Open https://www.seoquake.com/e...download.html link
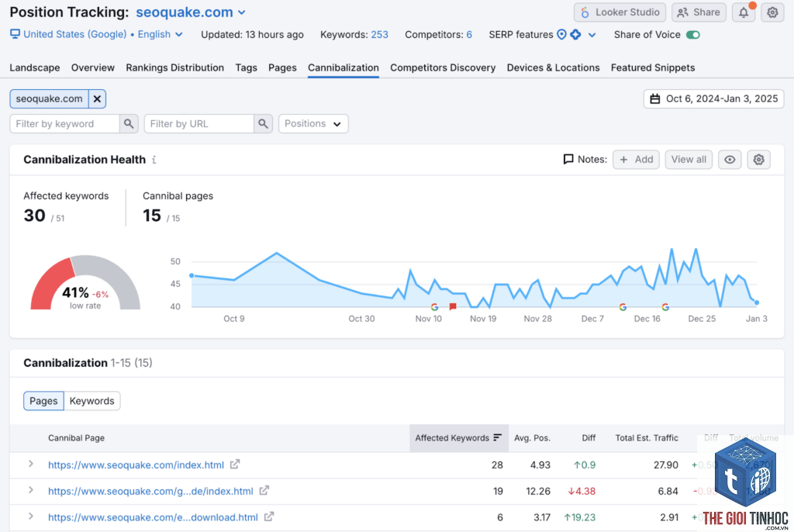Screen dimensions: 794x532 click(x=153, y=517)
